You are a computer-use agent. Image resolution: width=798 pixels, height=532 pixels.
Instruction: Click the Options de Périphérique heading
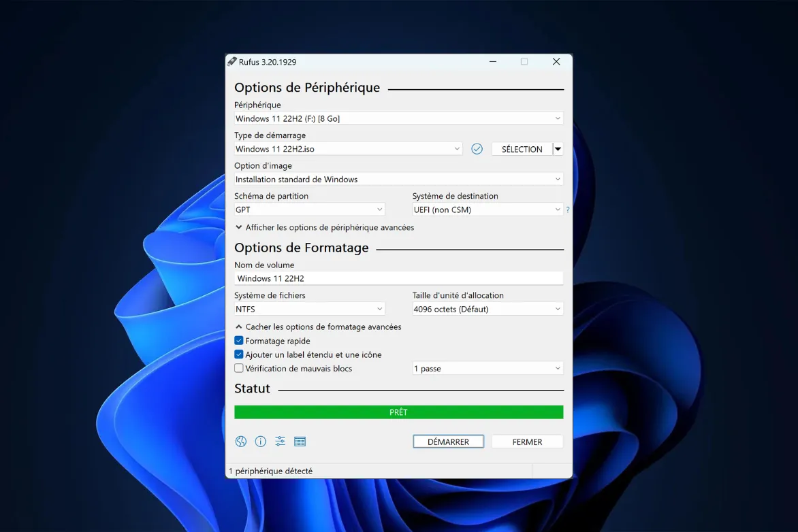pyautogui.click(x=307, y=88)
